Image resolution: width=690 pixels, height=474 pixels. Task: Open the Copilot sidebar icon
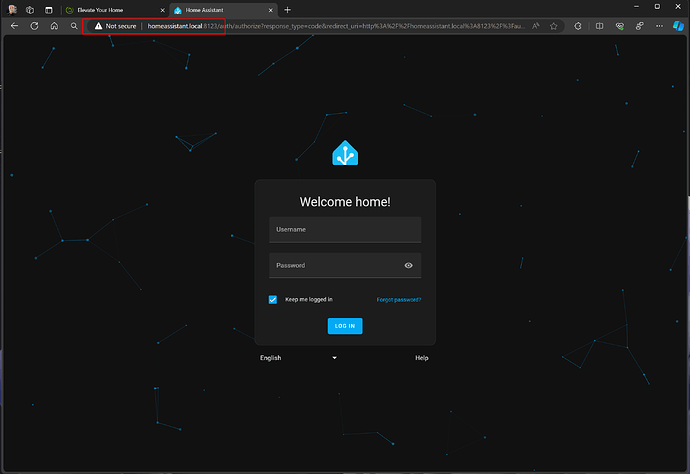[x=677, y=26]
